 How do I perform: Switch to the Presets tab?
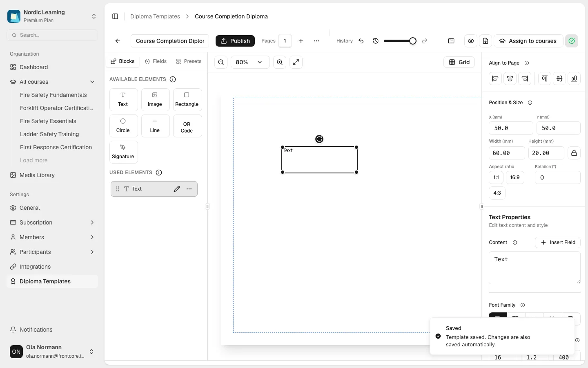click(189, 61)
